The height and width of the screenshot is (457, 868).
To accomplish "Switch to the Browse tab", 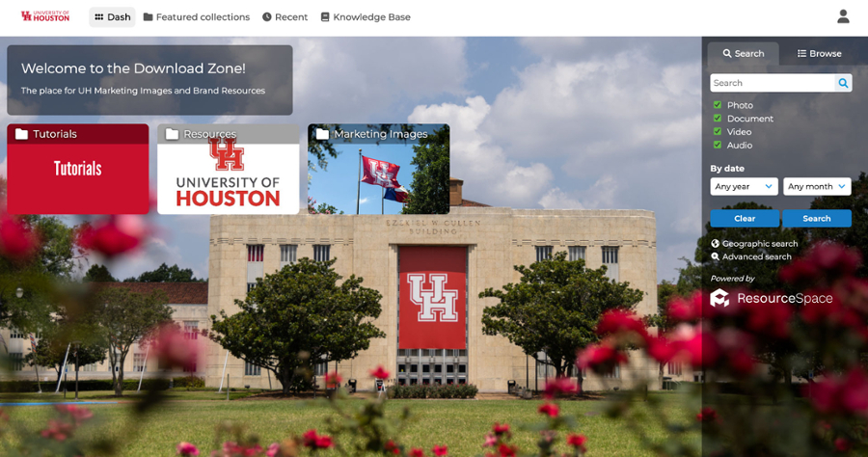I will pos(819,54).
